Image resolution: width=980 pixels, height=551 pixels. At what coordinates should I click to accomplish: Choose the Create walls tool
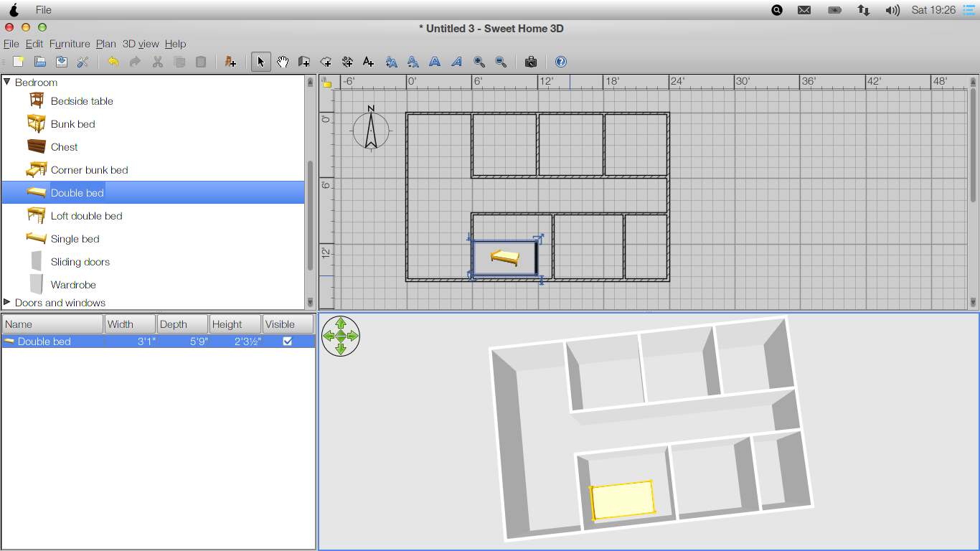[304, 62]
